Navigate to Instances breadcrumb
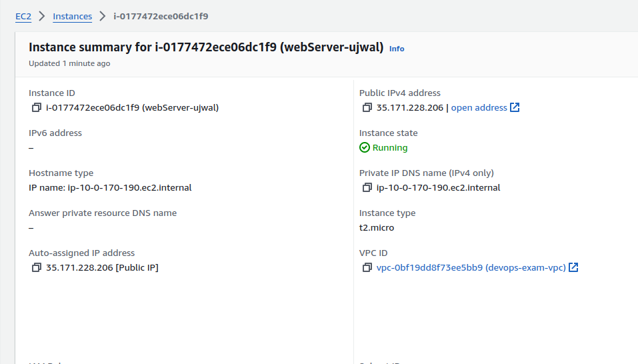Screen dimensions: 638x364 tap(72, 16)
